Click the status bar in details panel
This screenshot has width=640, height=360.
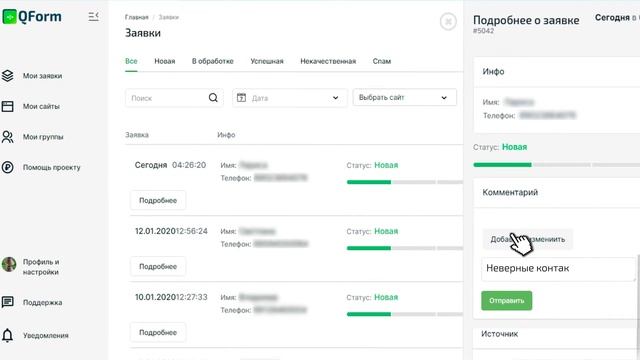point(556,165)
